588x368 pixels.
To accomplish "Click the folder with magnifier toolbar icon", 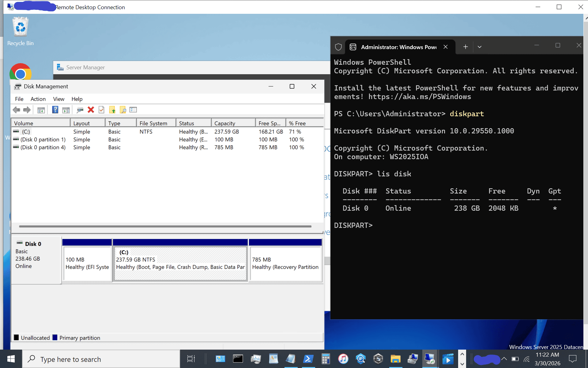I will [123, 110].
